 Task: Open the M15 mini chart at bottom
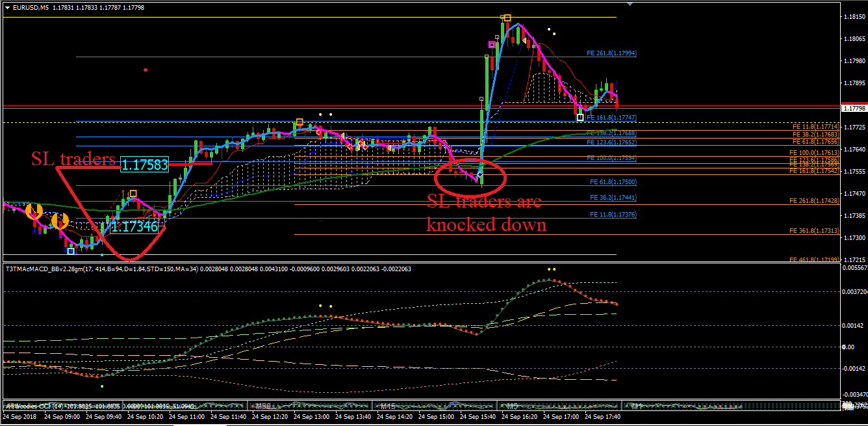pos(387,406)
